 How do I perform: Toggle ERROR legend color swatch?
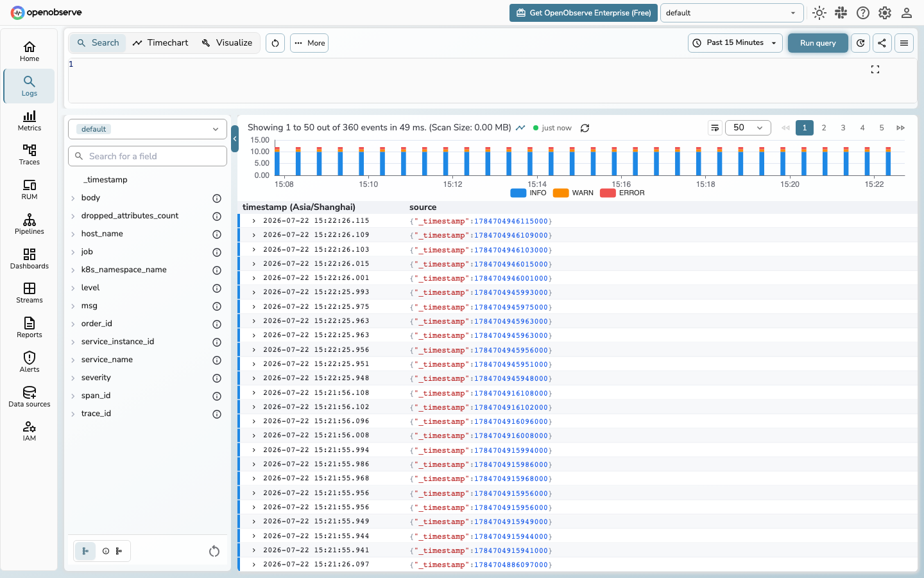click(608, 193)
